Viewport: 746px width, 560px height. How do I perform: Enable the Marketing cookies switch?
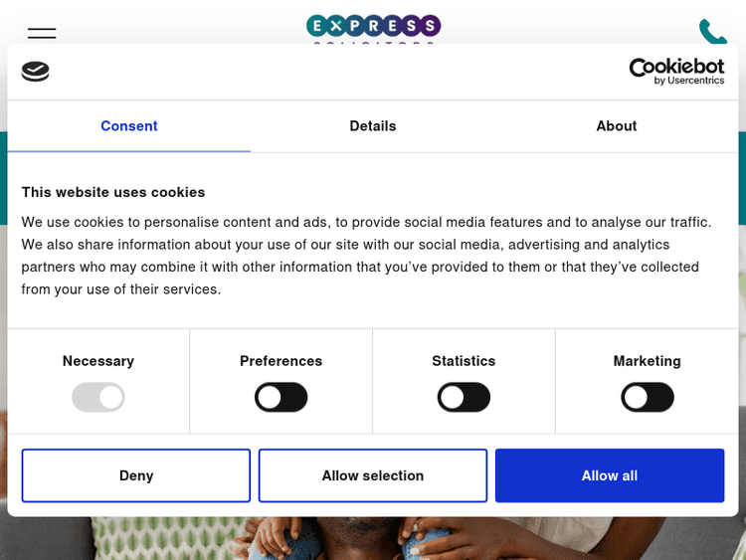(648, 398)
